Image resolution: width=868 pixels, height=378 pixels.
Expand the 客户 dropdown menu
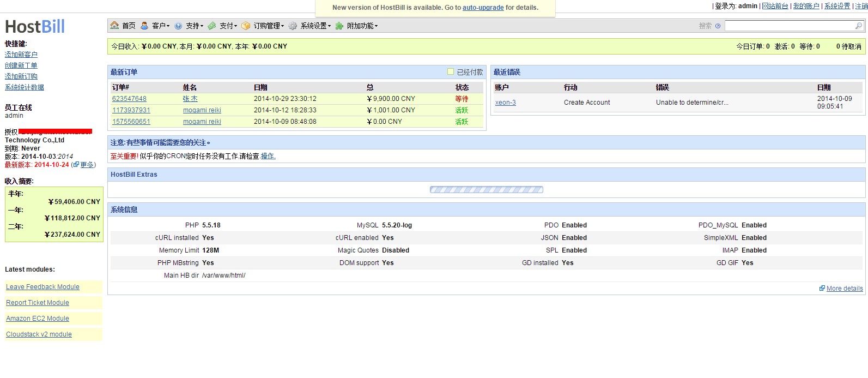(161, 26)
